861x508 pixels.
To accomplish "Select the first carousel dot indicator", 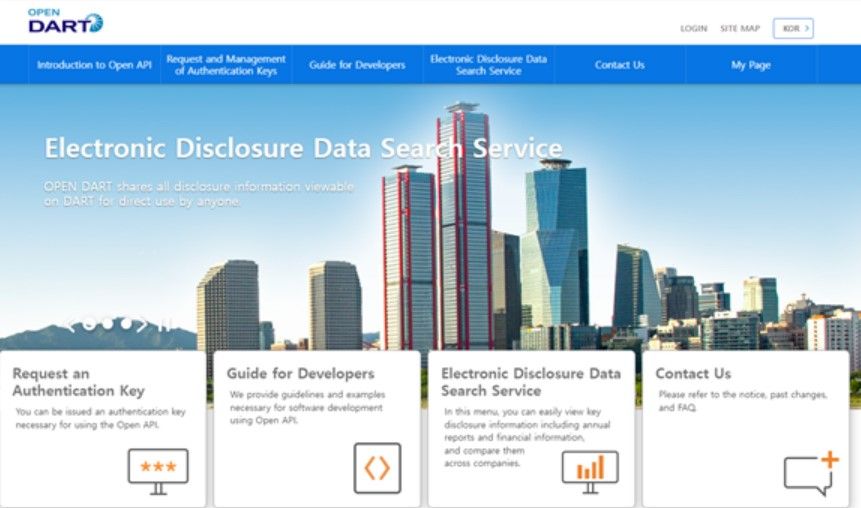I will pos(89,323).
